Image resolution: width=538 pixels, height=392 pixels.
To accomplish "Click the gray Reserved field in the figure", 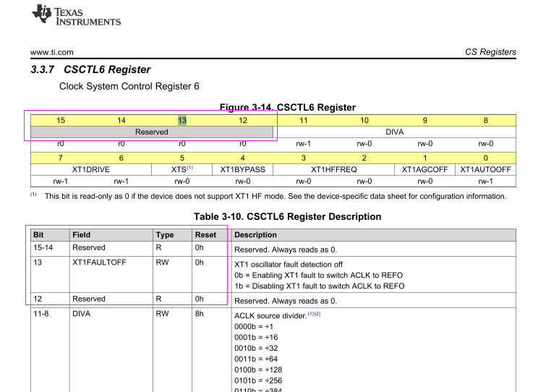I will point(152,132).
